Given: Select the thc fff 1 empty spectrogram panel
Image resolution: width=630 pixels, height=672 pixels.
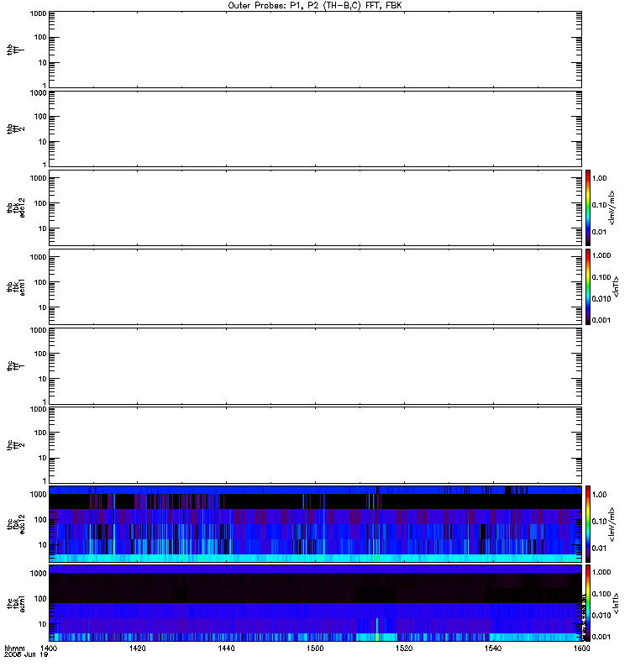Looking at the screenshot, I should click(x=316, y=366).
